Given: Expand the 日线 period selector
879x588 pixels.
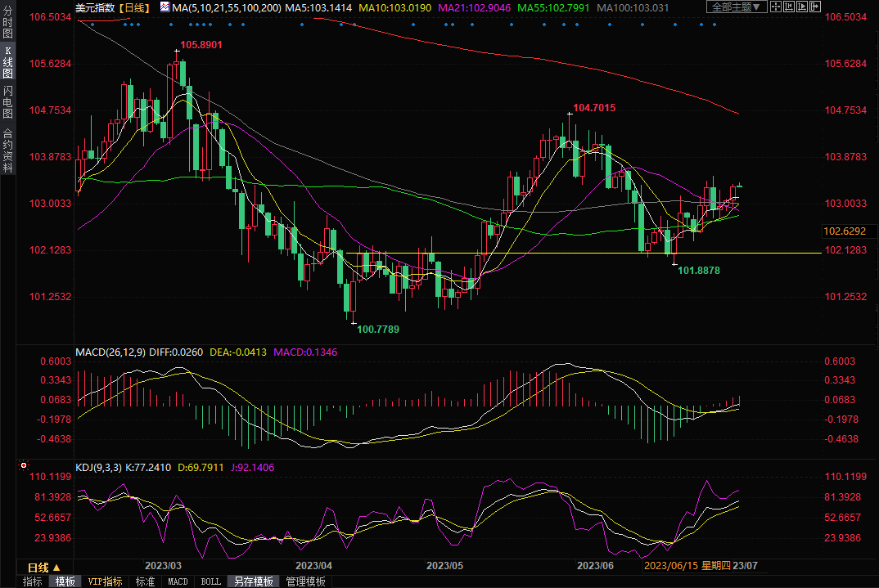Looking at the screenshot, I should [x=43, y=567].
